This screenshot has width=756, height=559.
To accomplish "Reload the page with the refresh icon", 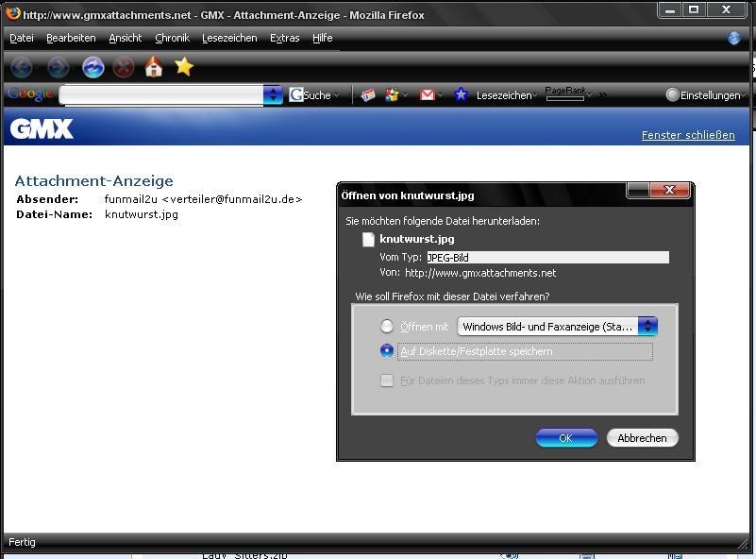I will pyautogui.click(x=92, y=67).
